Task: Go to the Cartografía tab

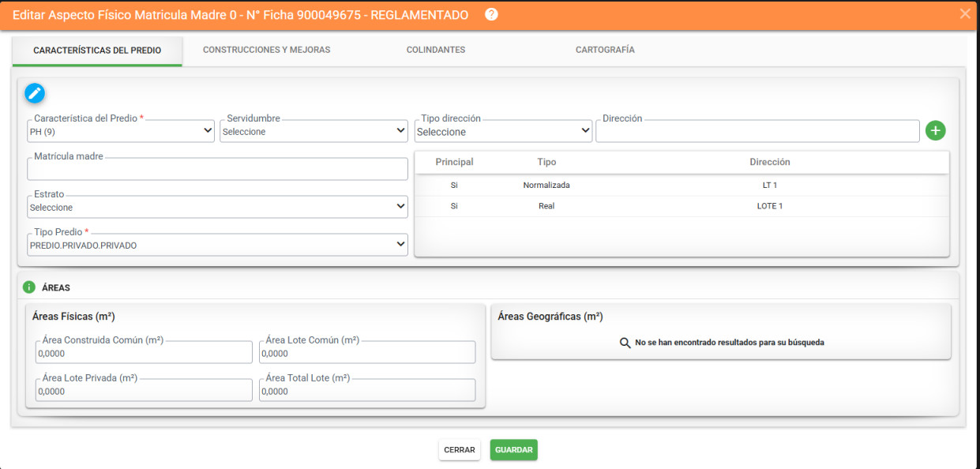Action: click(605, 50)
